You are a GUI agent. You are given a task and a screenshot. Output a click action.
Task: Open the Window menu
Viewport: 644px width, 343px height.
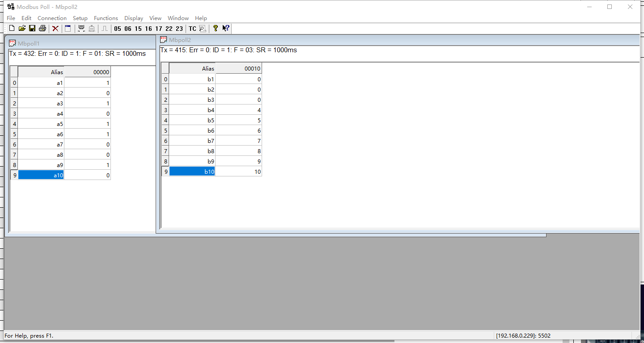click(178, 18)
